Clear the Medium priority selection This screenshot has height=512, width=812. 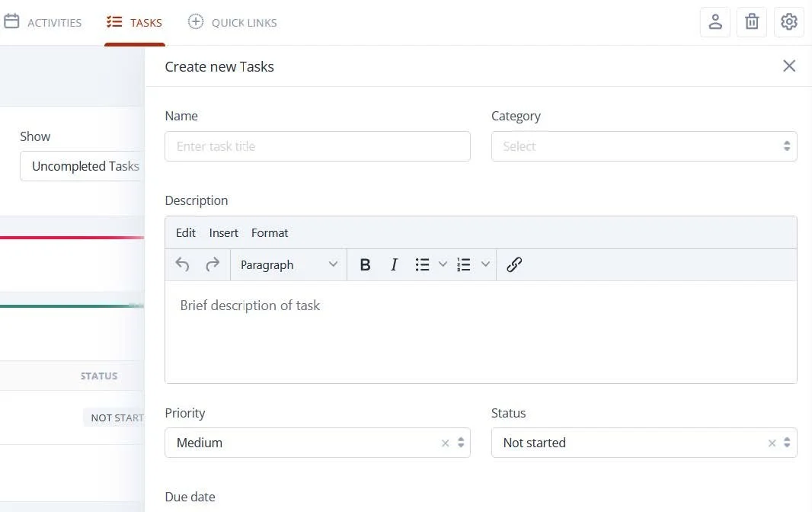coord(446,443)
